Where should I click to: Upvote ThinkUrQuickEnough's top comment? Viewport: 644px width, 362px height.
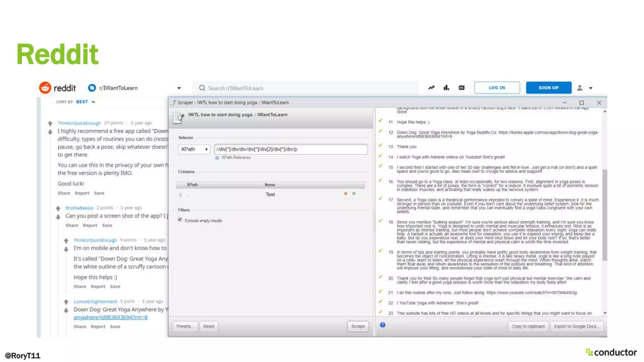(x=50, y=123)
